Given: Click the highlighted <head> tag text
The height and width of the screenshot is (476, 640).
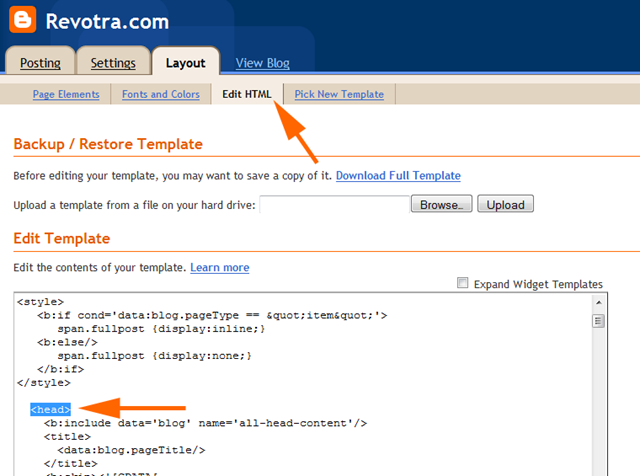Looking at the screenshot, I should tap(51, 409).
